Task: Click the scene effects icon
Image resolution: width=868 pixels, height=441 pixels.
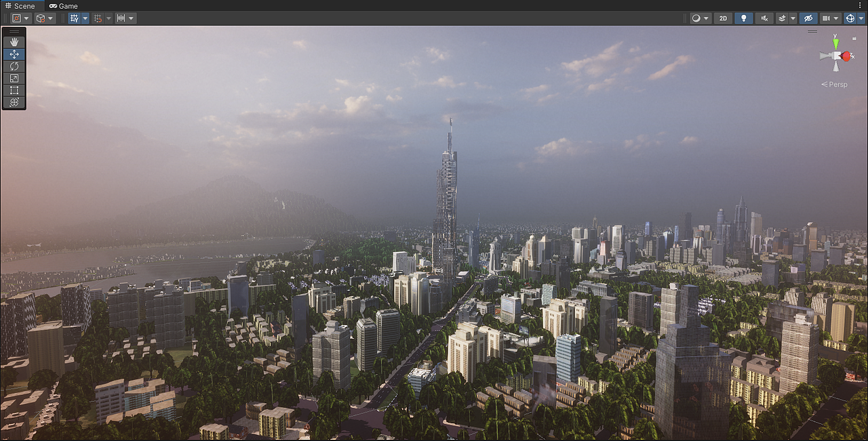Action: point(783,18)
